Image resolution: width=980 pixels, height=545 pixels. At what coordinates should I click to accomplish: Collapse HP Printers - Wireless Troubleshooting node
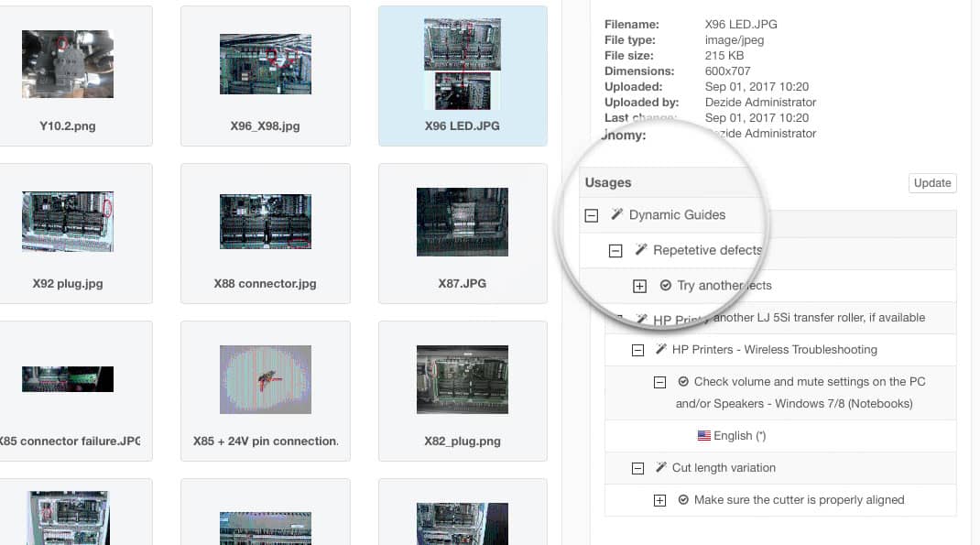click(x=637, y=351)
